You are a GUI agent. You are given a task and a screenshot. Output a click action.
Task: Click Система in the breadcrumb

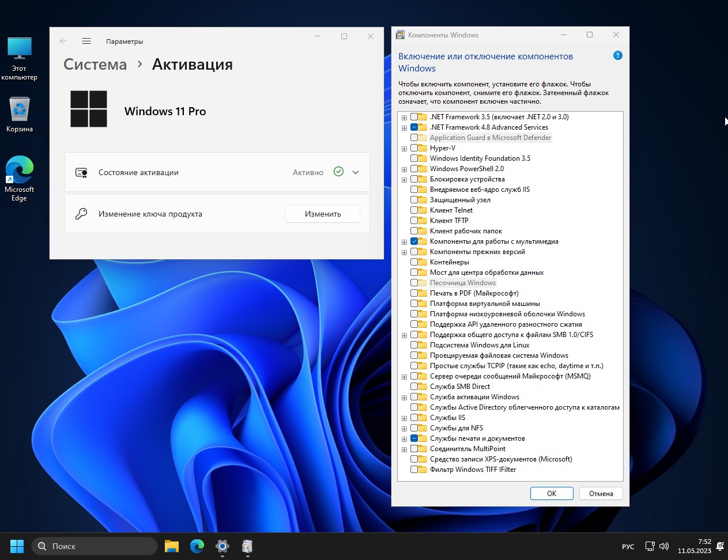click(95, 65)
